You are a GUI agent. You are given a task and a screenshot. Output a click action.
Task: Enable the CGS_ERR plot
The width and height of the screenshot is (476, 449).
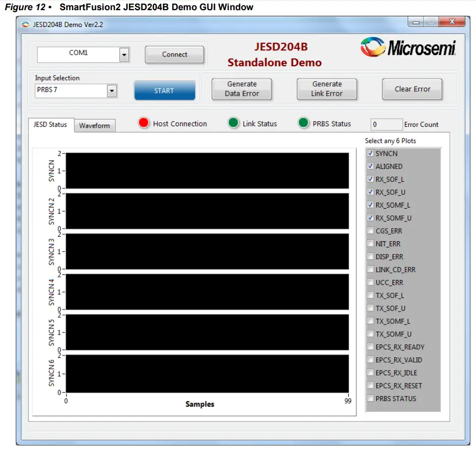[x=371, y=231]
